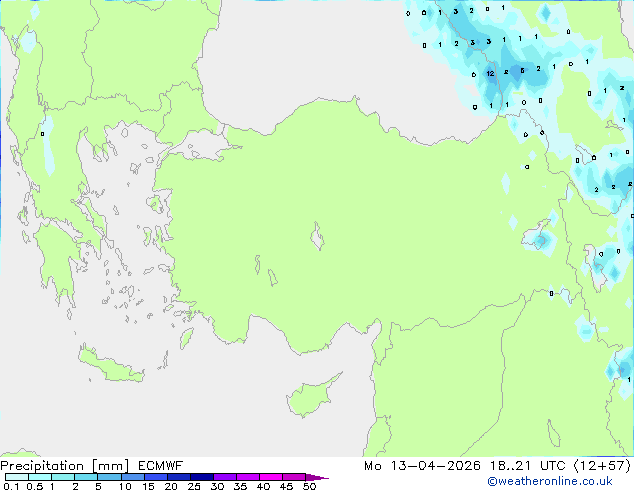This screenshot has height=490, width=634.
Task: Click the weatheronline.co.uk copyright link
Action: click(550, 481)
